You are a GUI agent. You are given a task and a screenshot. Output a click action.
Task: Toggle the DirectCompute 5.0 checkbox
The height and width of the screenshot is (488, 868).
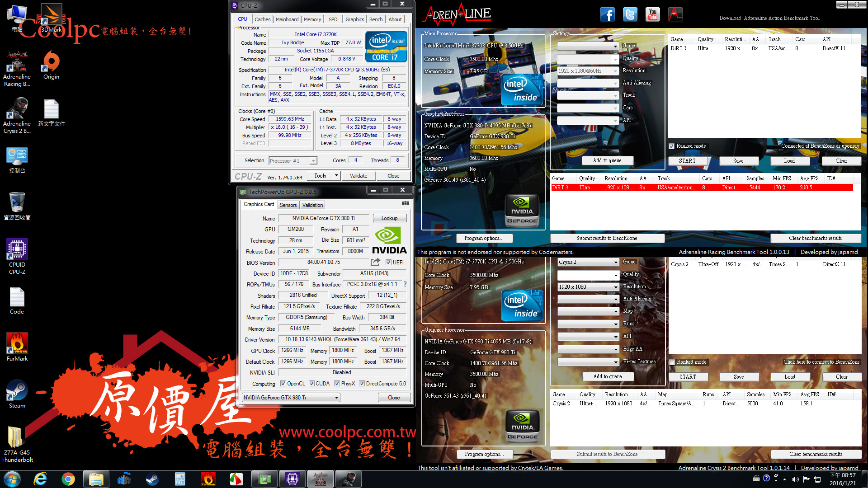coord(362,384)
